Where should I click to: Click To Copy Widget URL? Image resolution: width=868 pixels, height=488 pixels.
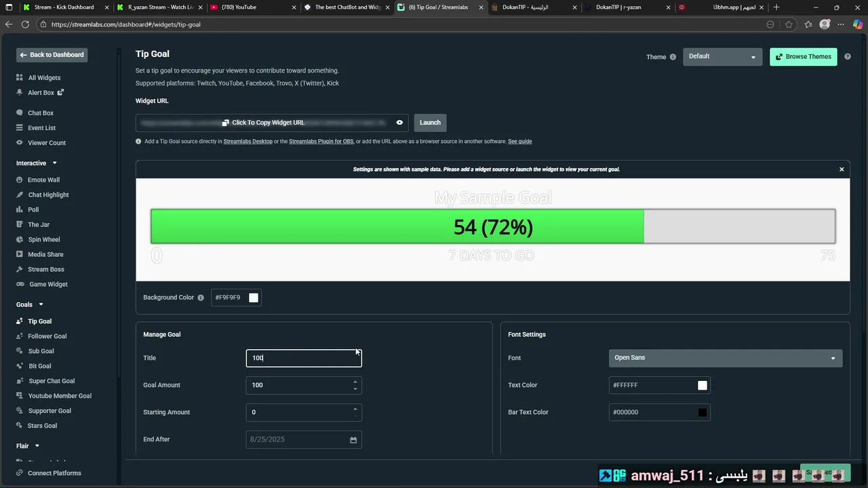click(268, 123)
